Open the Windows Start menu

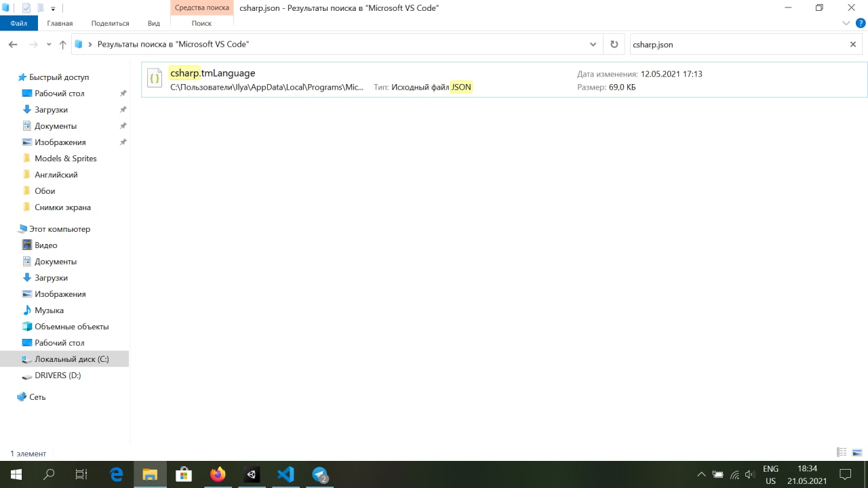(x=16, y=474)
